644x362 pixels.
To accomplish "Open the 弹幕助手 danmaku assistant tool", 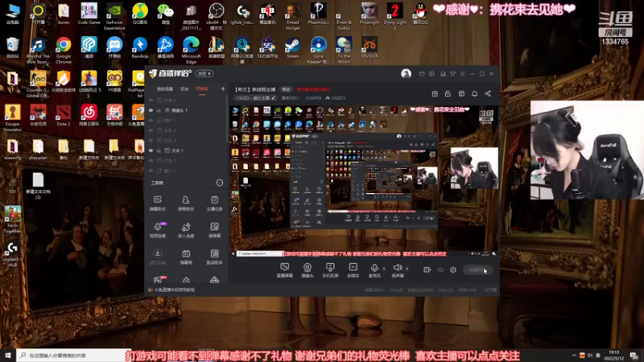I will 157,204.
